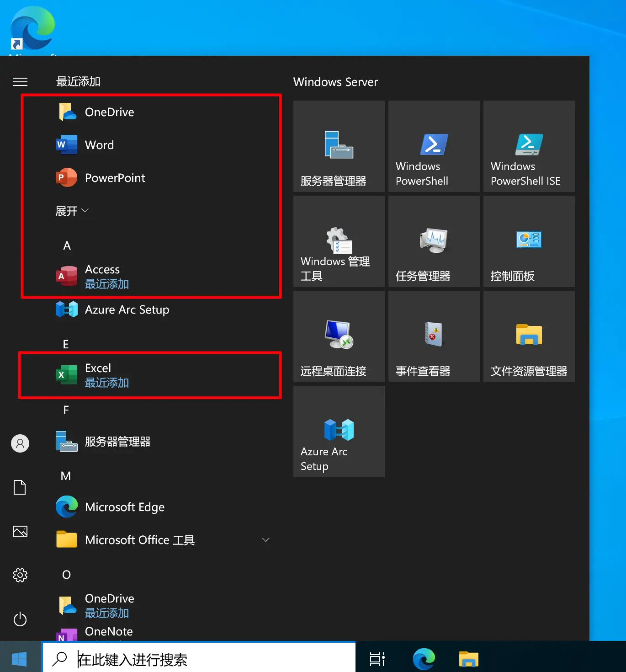
Task: Click the letter F group header
Action: [x=66, y=410]
